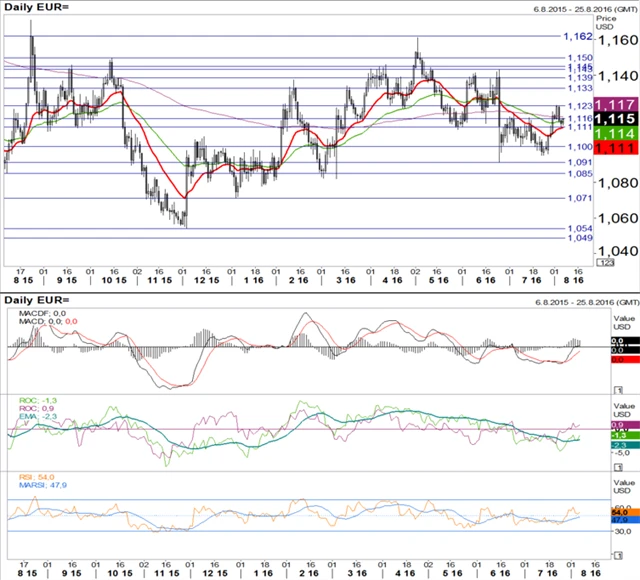
Task: Select the purple 1,117 price tag
Action: pyautogui.click(x=610, y=104)
